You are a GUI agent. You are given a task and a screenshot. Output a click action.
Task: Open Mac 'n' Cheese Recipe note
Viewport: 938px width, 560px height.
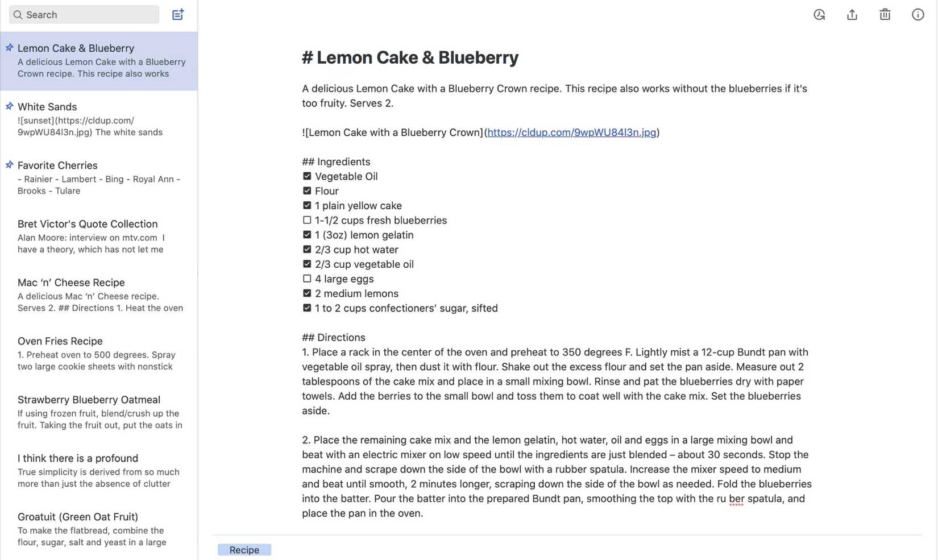click(99, 294)
